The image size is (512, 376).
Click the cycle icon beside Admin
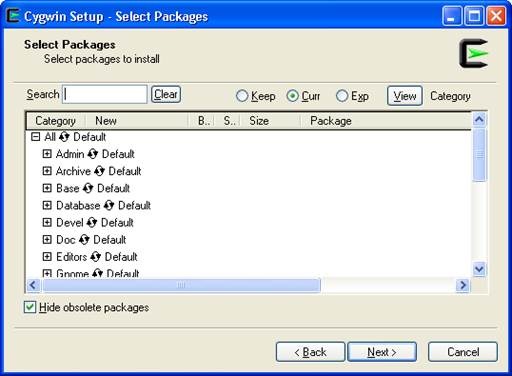pos(93,154)
